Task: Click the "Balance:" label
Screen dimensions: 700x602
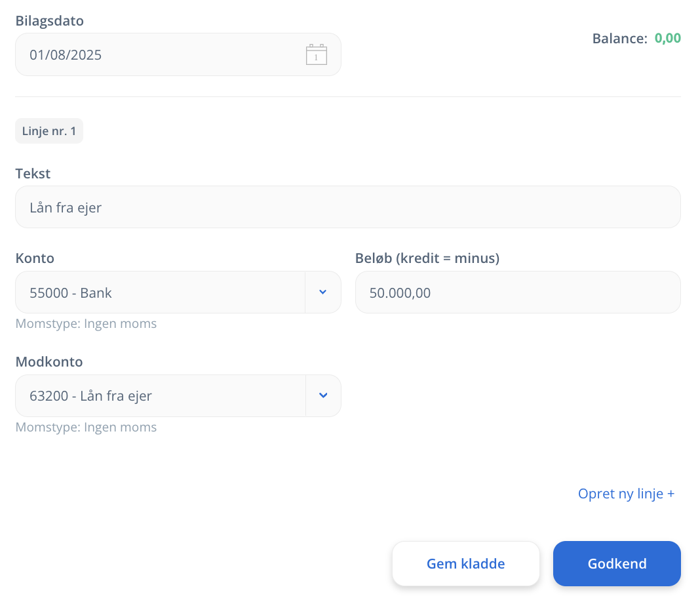Action: (619, 39)
